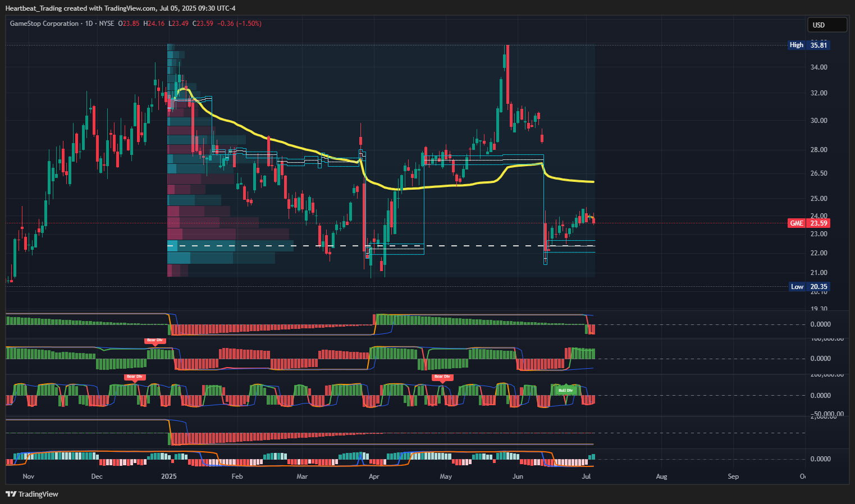Click the open value O23.85

pyautogui.click(x=129, y=24)
